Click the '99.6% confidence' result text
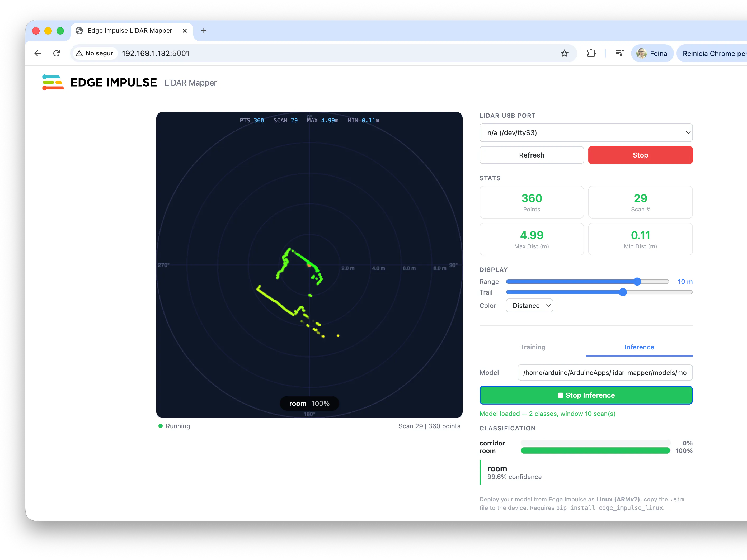The image size is (747, 560). [x=514, y=477]
